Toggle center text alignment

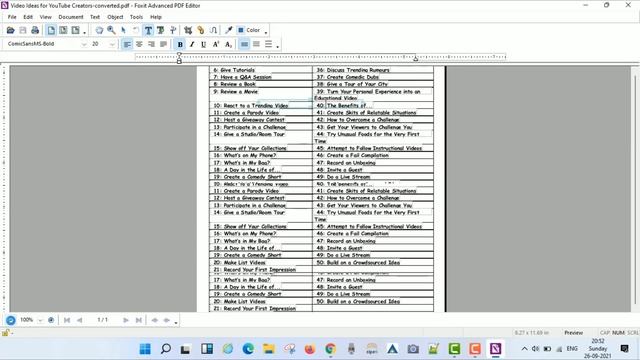139,44
